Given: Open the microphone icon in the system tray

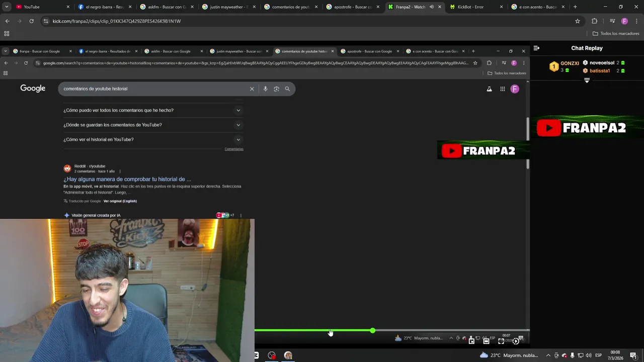Looking at the screenshot, I should [572, 355].
